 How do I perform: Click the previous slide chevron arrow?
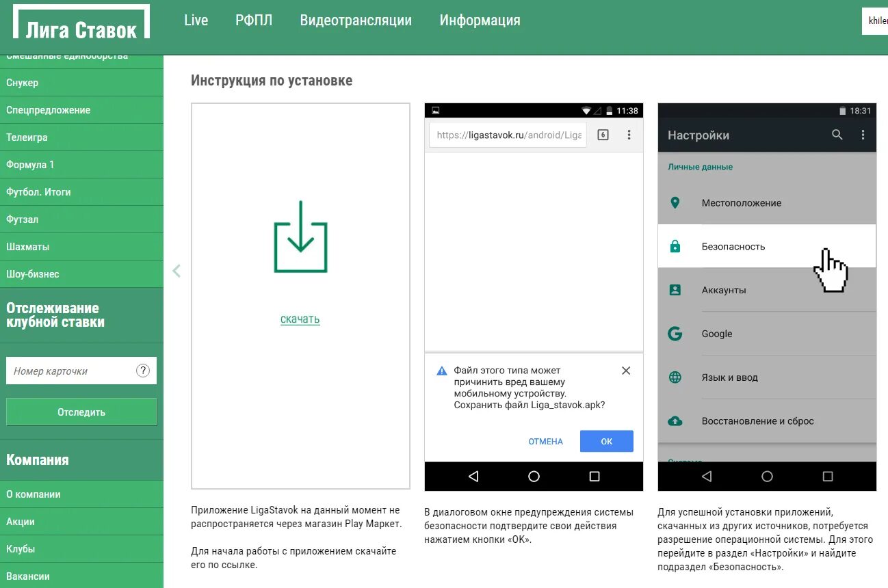177,271
